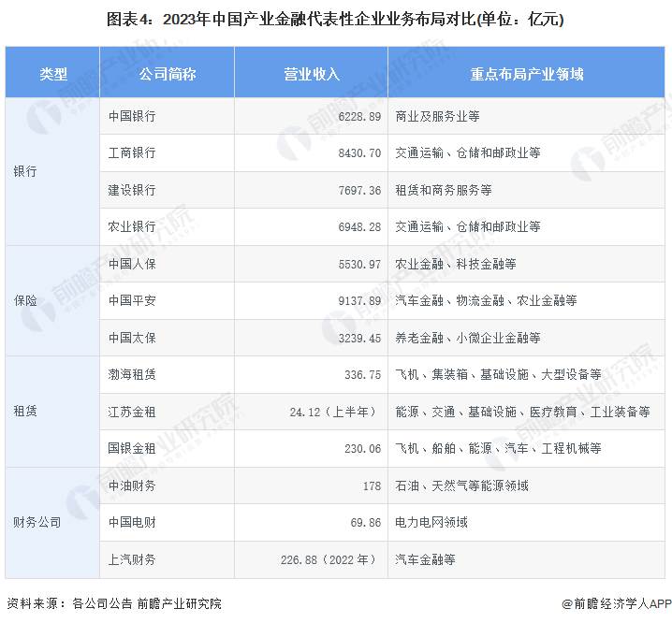Select the 营业收入 column header
The width and height of the screenshot is (672, 623).
pos(312,73)
